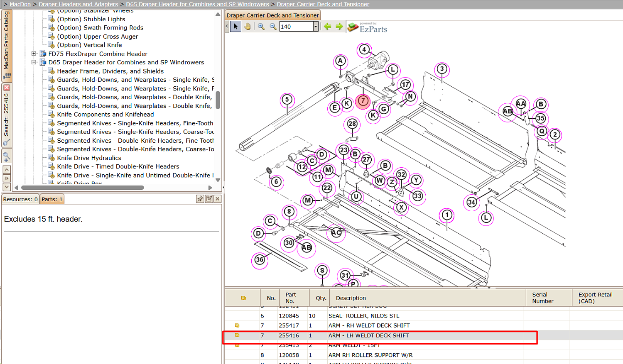This screenshot has height=364, width=623.
Task: Select the arrow pointer tool
Action: (235, 27)
